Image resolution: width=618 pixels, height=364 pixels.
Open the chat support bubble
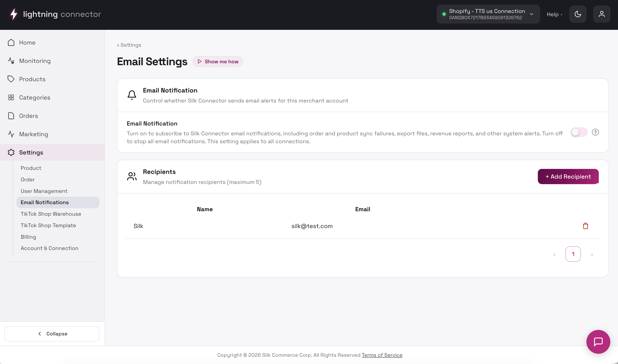tap(598, 342)
